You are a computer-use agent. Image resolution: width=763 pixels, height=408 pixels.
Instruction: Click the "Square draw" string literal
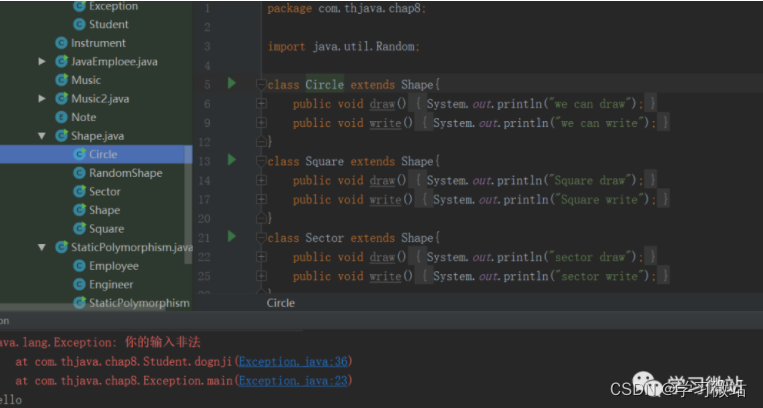[x=591, y=181]
